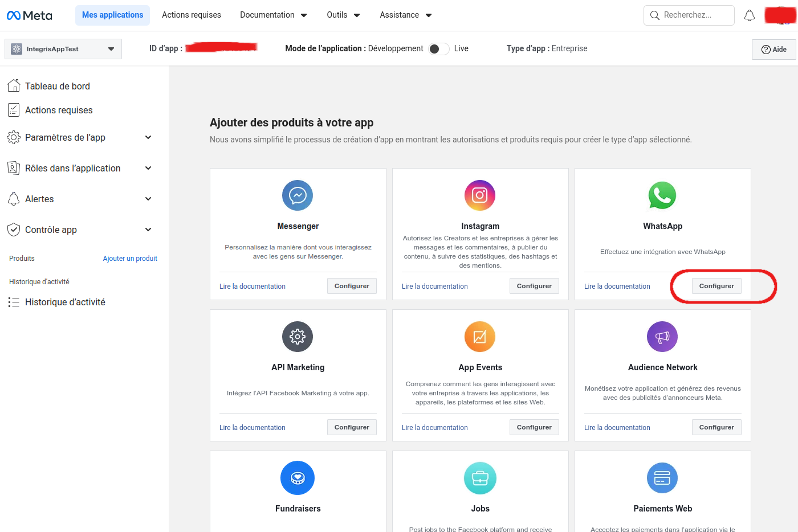Click the WhatsApp product icon
798x532 pixels.
click(x=662, y=195)
